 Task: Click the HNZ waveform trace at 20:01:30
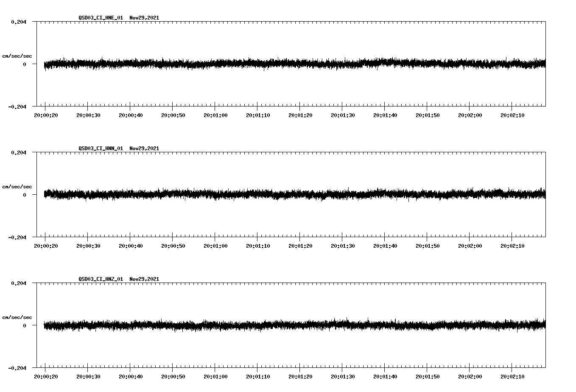pos(342,325)
